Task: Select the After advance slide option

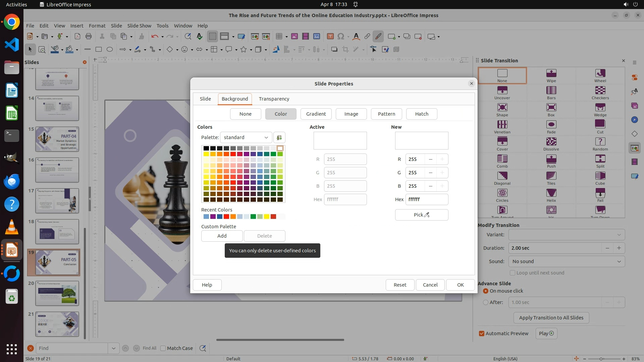Action: point(486,302)
